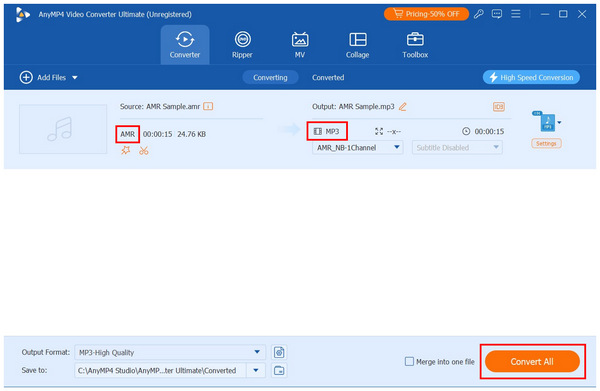Open the Converter tab
Viewport: 600px width, 391px height.
coord(185,45)
